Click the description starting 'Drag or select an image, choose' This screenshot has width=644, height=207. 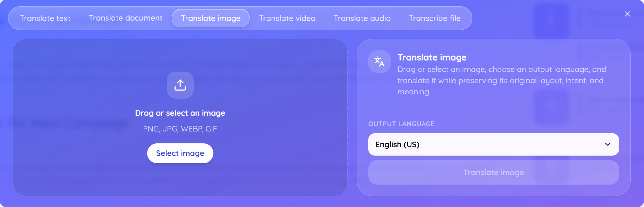coord(502,80)
